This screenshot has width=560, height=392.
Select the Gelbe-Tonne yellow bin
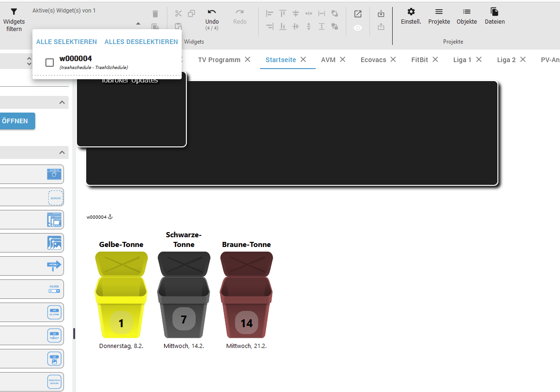(x=121, y=295)
